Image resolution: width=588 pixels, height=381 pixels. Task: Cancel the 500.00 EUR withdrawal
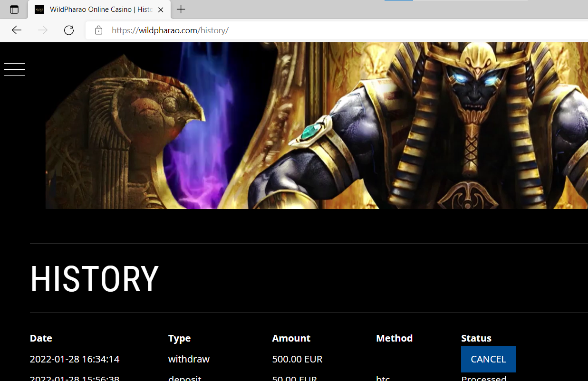pyautogui.click(x=488, y=359)
